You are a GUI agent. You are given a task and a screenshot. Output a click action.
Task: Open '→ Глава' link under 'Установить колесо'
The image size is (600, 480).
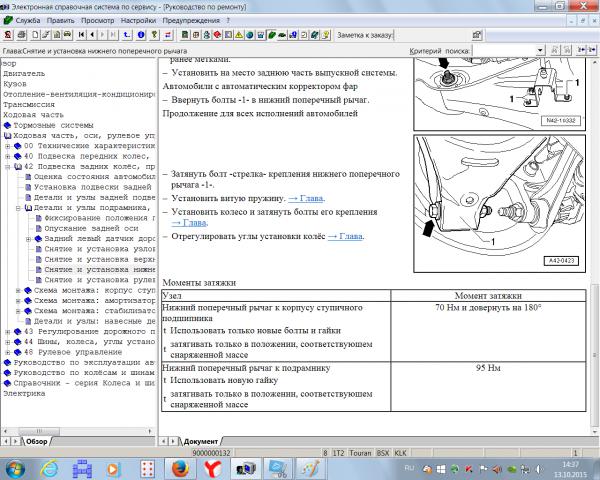[x=189, y=222]
